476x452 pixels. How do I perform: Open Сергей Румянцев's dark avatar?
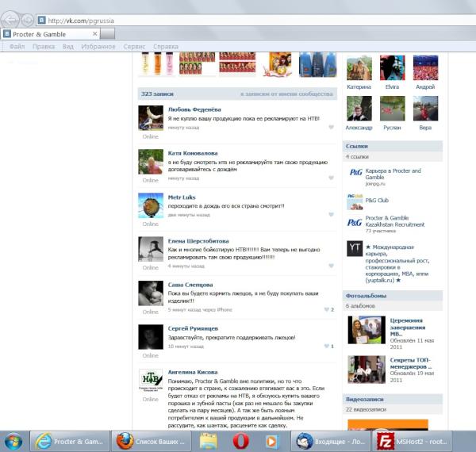coord(151,337)
